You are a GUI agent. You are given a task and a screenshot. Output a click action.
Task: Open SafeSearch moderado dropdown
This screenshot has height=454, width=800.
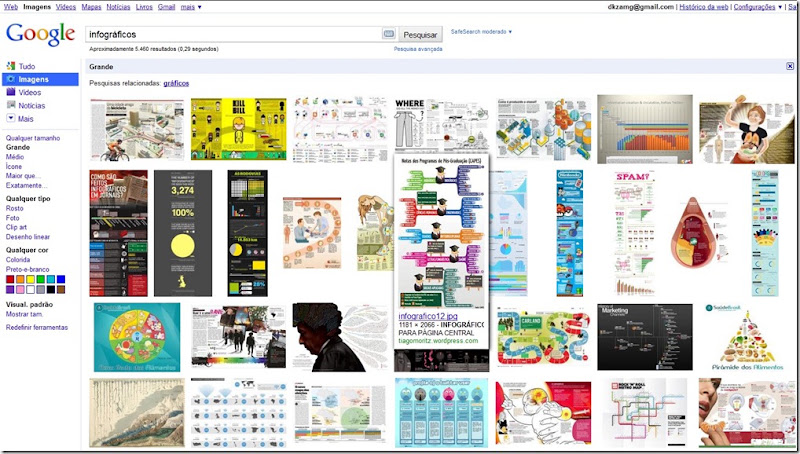(x=481, y=32)
